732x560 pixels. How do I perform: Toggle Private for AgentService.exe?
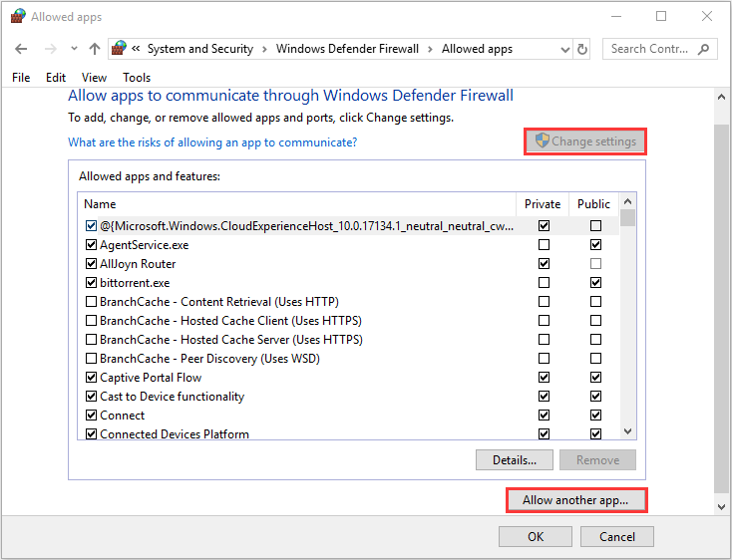[544, 245]
